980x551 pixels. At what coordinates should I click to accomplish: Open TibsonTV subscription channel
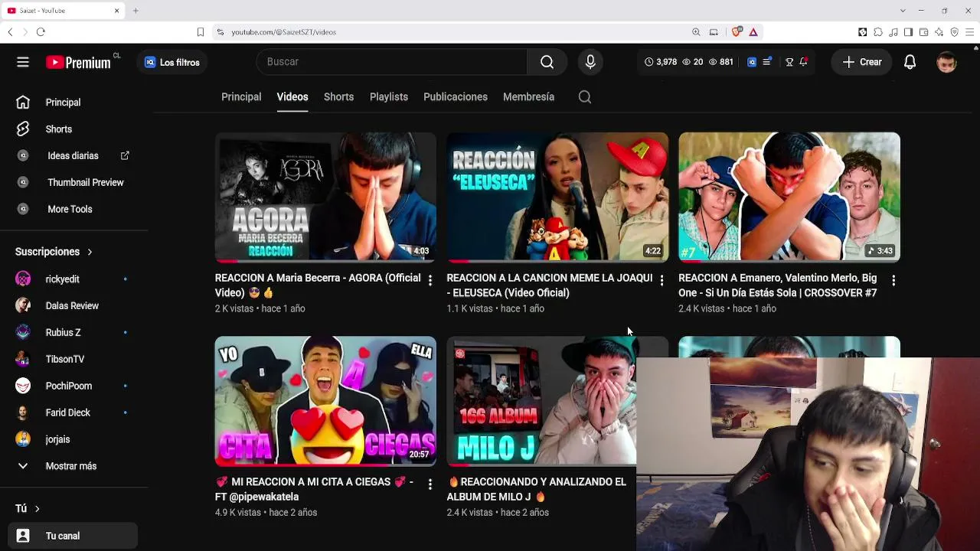[x=73, y=360]
